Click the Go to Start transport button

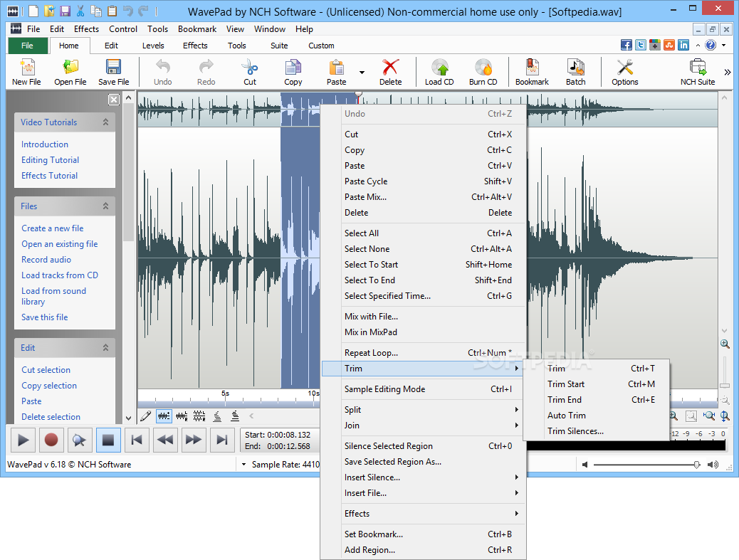137,440
